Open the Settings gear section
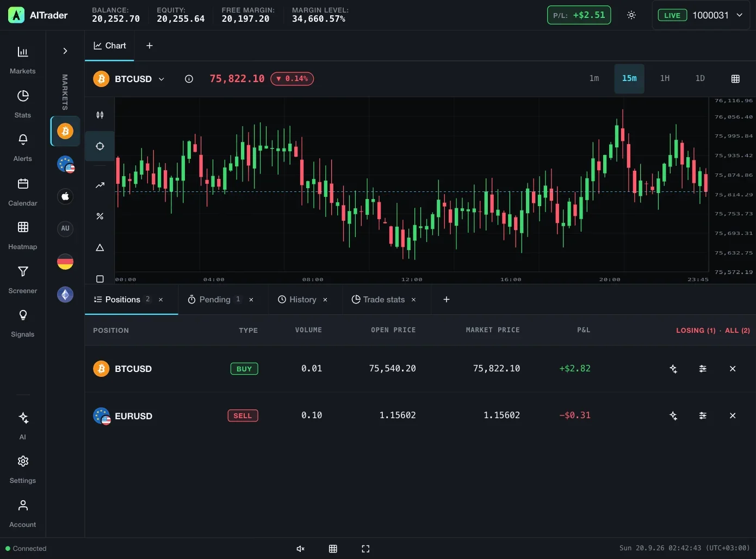This screenshot has width=756, height=559. pyautogui.click(x=23, y=469)
